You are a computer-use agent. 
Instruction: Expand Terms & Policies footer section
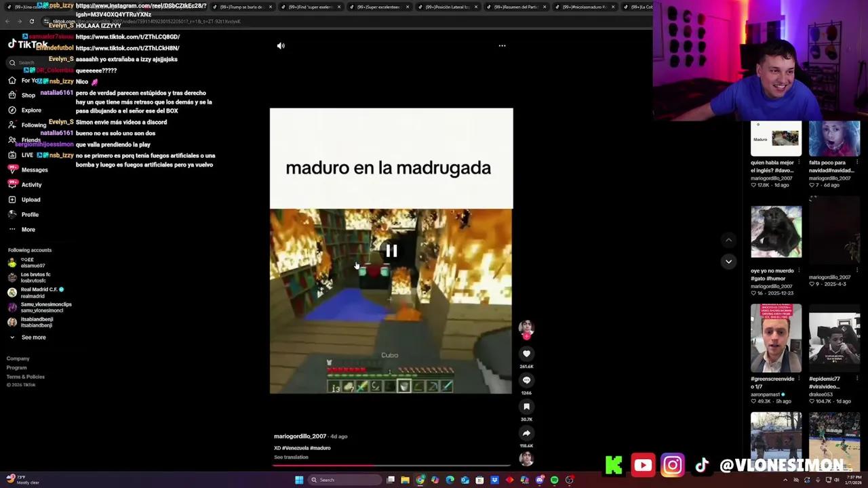(x=26, y=376)
